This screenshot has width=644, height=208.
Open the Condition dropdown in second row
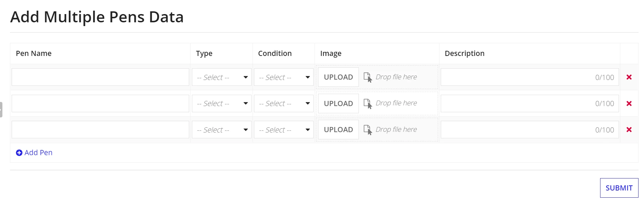(x=284, y=103)
